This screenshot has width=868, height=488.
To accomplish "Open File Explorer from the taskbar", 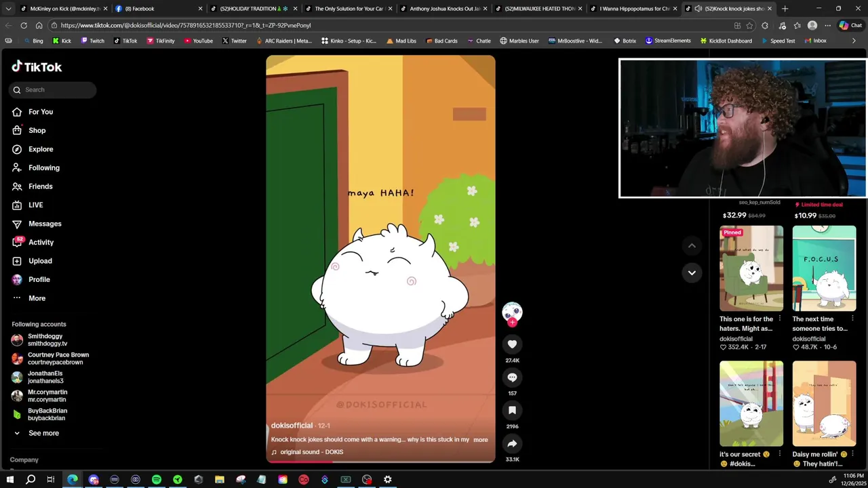I will (x=220, y=480).
